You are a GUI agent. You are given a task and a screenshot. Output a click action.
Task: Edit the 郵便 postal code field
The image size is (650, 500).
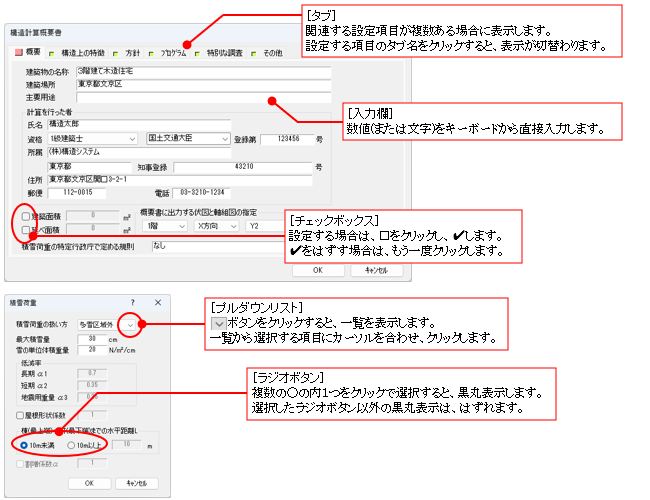[77, 193]
